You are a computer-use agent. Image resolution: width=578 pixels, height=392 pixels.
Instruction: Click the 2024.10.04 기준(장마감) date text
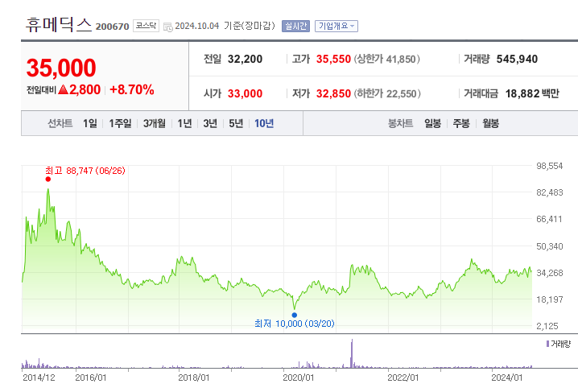click(x=225, y=26)
